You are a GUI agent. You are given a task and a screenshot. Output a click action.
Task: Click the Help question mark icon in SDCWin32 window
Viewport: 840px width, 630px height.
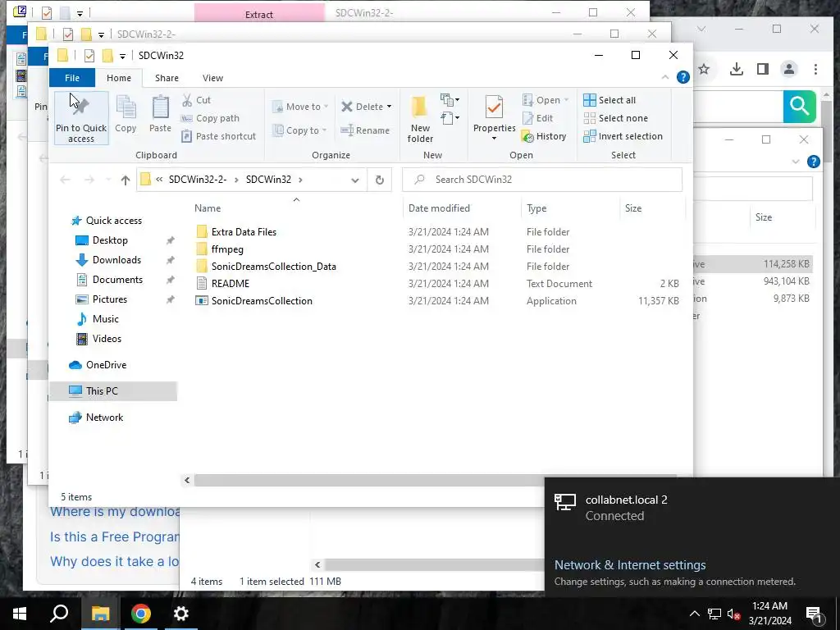point(683,78)
